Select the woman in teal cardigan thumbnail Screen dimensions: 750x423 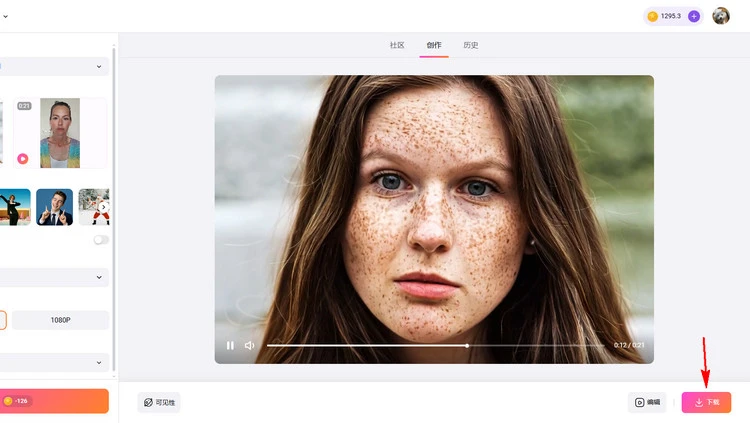[60, 133]
